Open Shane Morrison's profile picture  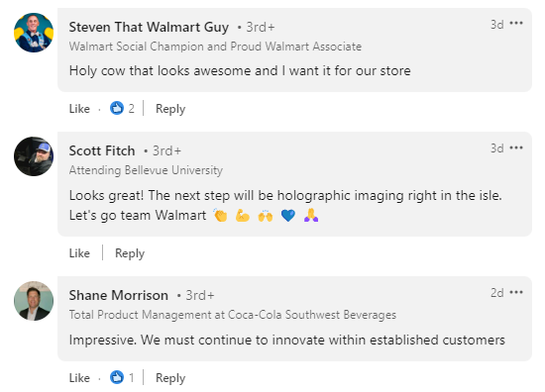point(34,301)
